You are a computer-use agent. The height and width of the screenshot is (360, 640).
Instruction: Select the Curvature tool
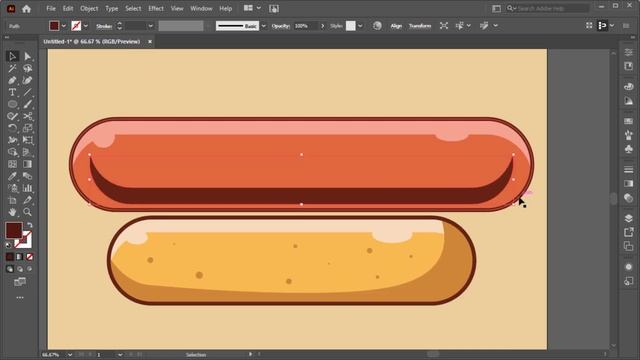(x=27, y=80)
